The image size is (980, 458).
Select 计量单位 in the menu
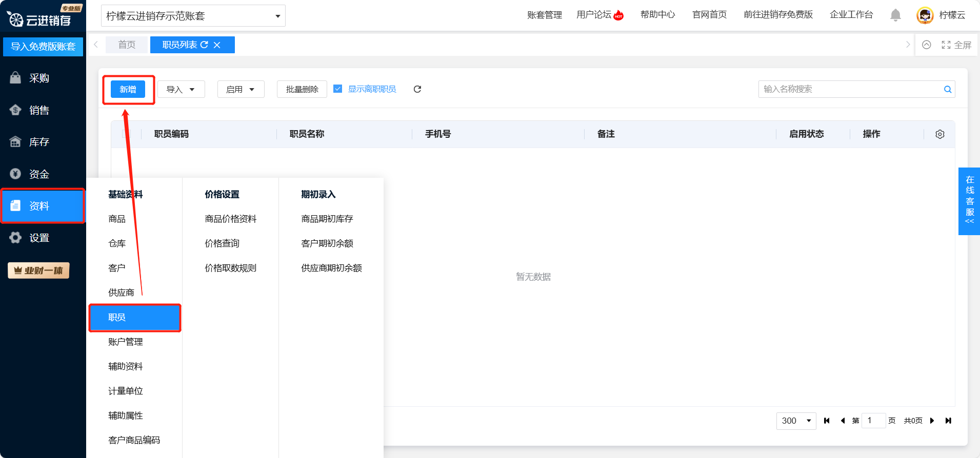(126, 391)
